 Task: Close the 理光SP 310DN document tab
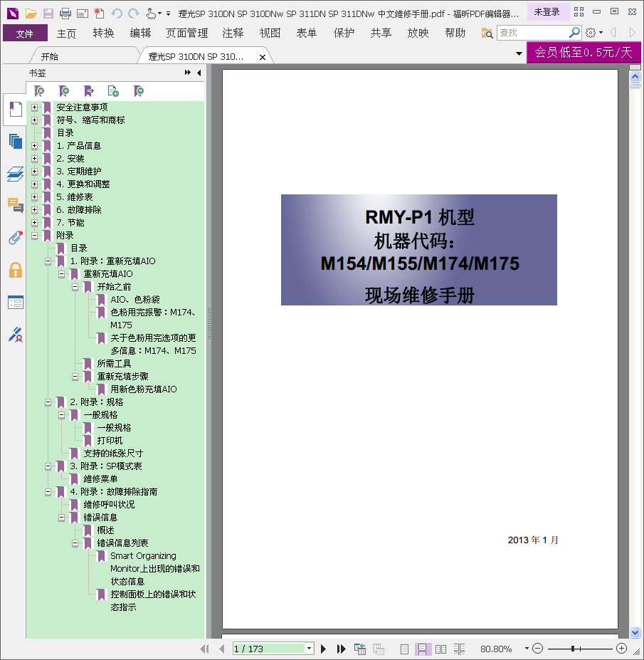click(x=263, y=57)
